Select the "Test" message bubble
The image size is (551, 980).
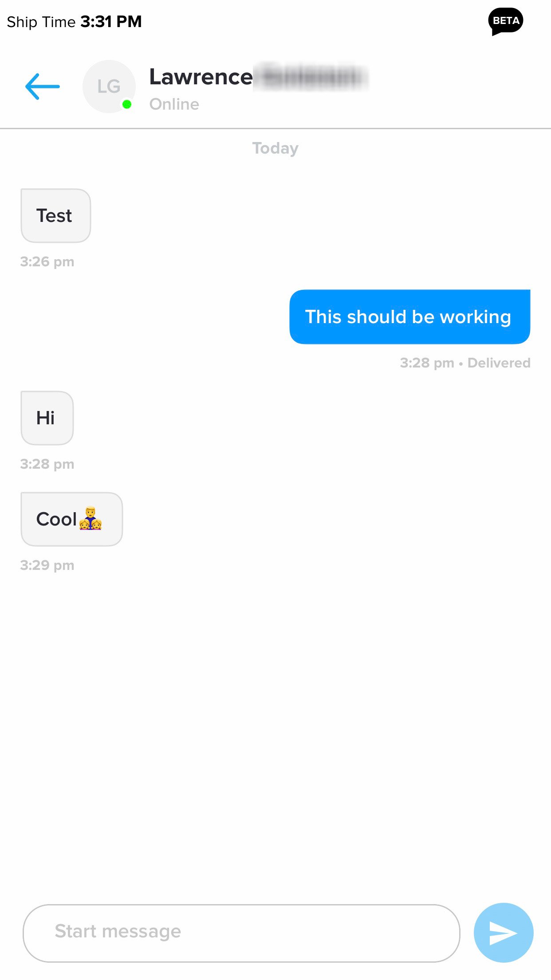pyautogui.click(x=56, y=216)
